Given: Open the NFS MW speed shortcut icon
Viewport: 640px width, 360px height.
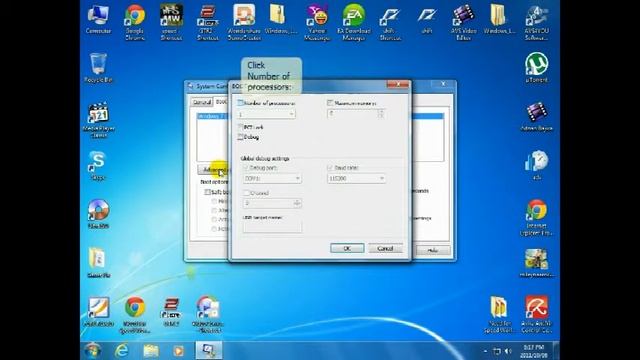Looking at the screenshot, I should click(x=171, y=22).
